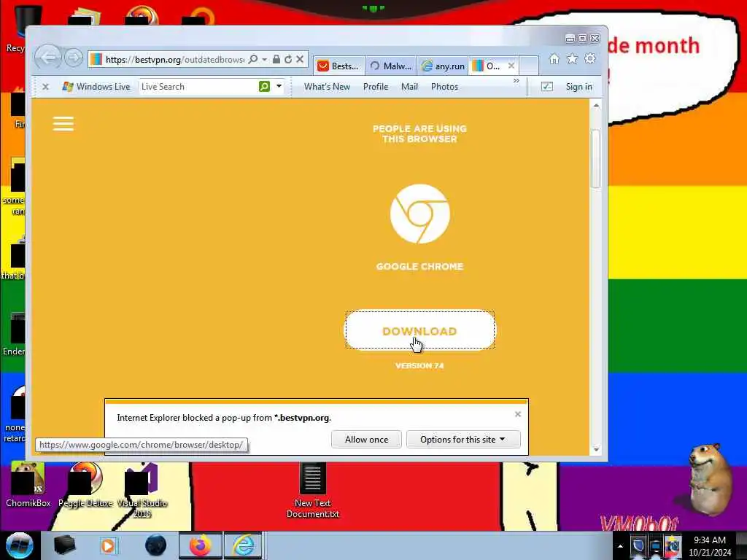Switch to the any.run tab
The width and height of the screenshot is (747, 560).
(x=444, y=66)
